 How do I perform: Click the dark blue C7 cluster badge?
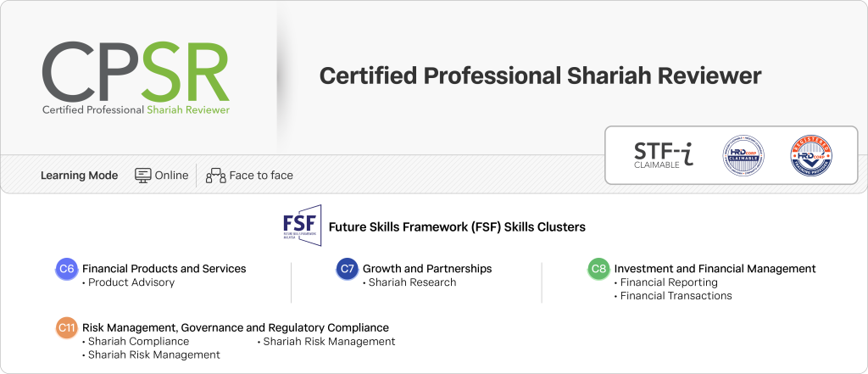click(x=347, y=269)
